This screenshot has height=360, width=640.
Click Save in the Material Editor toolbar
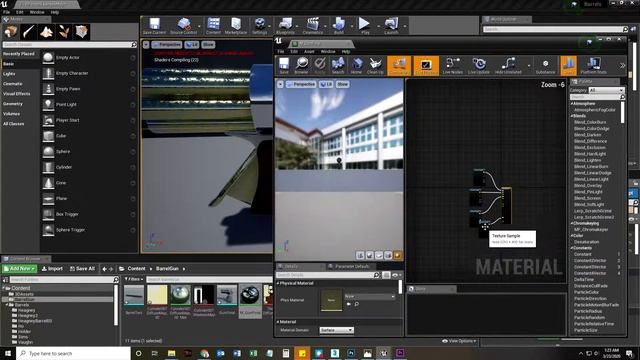click(x=284, y=66)
